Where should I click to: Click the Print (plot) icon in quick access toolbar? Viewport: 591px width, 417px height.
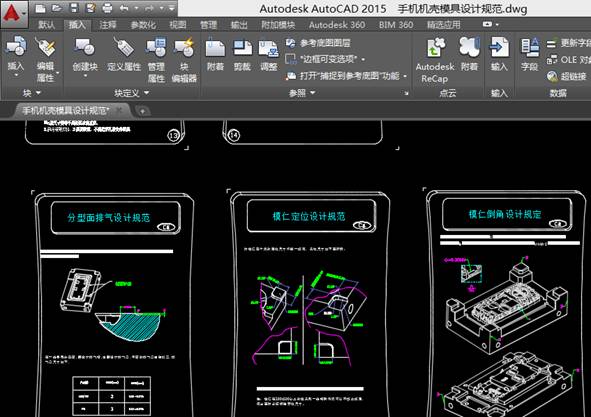pyautogui.click(x=107, y=8)
